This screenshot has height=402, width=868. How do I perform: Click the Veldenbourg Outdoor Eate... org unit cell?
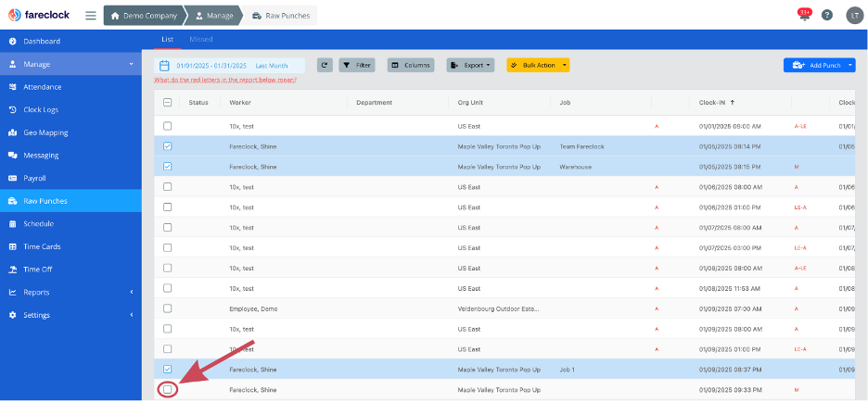tap(498, 308)
